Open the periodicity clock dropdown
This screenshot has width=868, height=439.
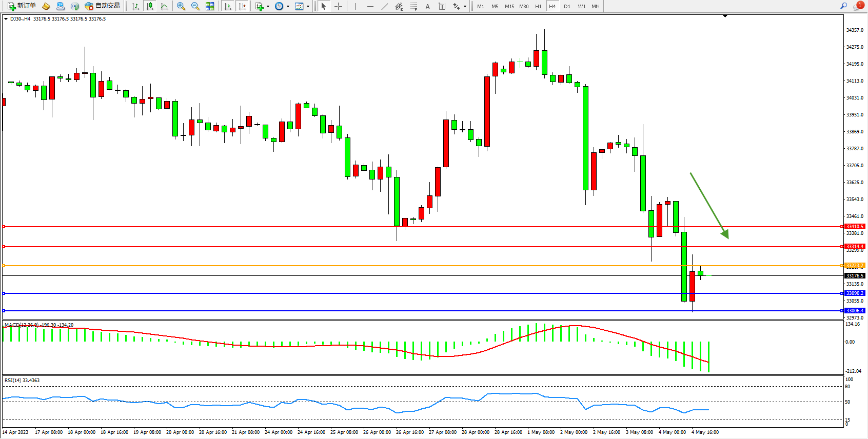click(x=288, y=7)
